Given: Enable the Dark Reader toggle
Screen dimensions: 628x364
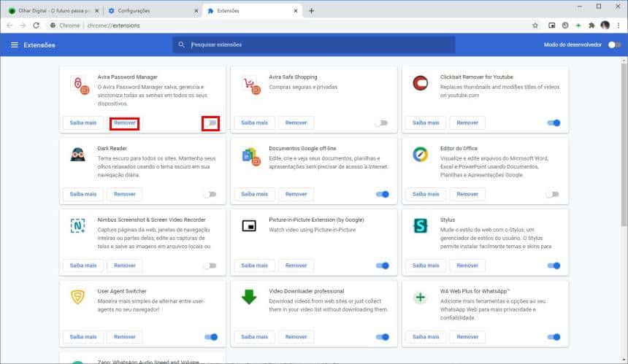Looking at the screenshot, I should (210, 194).
